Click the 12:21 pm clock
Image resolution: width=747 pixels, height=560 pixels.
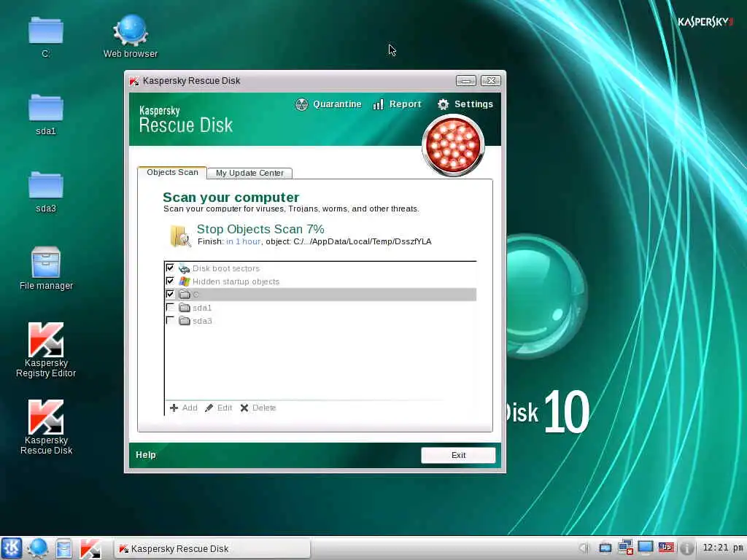point(723,548)
